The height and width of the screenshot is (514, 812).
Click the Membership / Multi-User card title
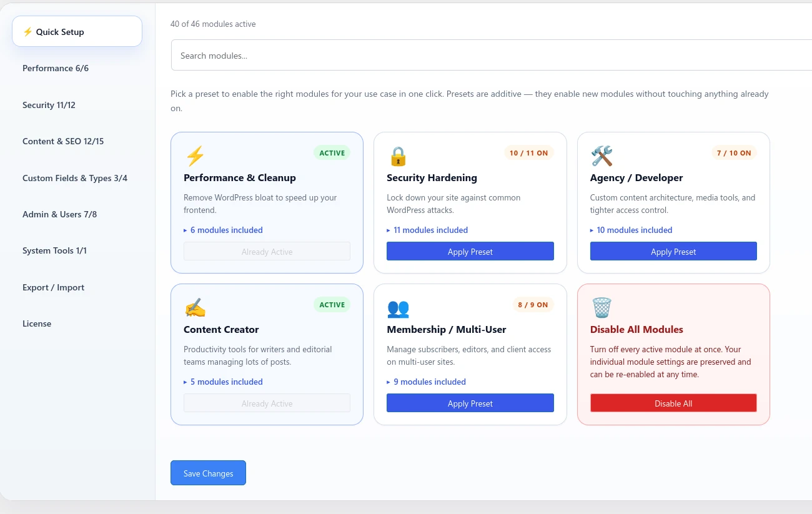(x=446, y=329)
